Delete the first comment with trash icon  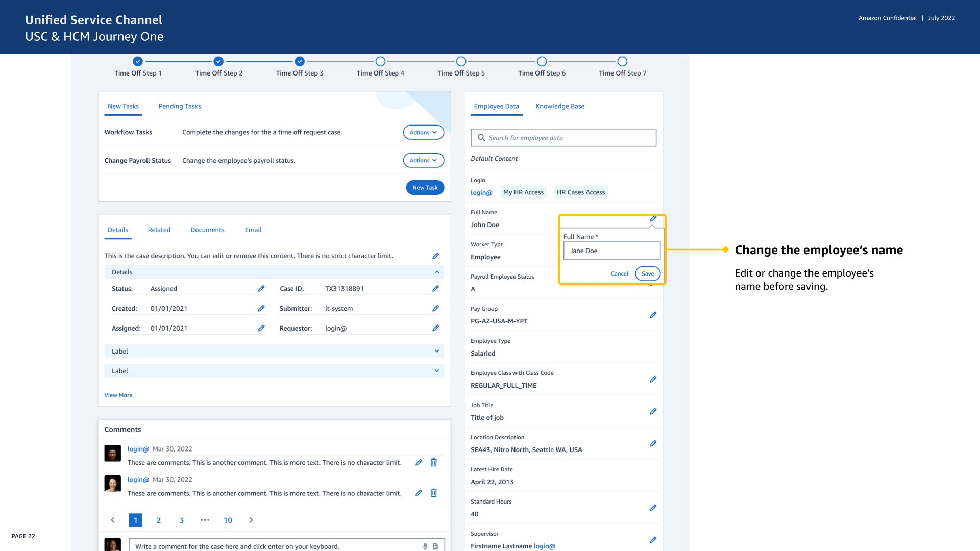pos(433,463)
